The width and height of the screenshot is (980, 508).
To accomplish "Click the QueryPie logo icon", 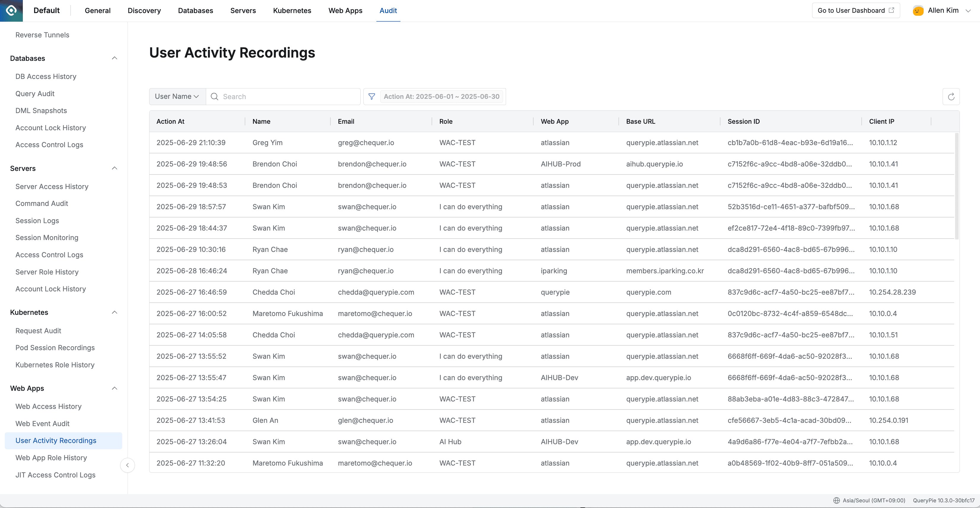I will [x=11, y=10].
